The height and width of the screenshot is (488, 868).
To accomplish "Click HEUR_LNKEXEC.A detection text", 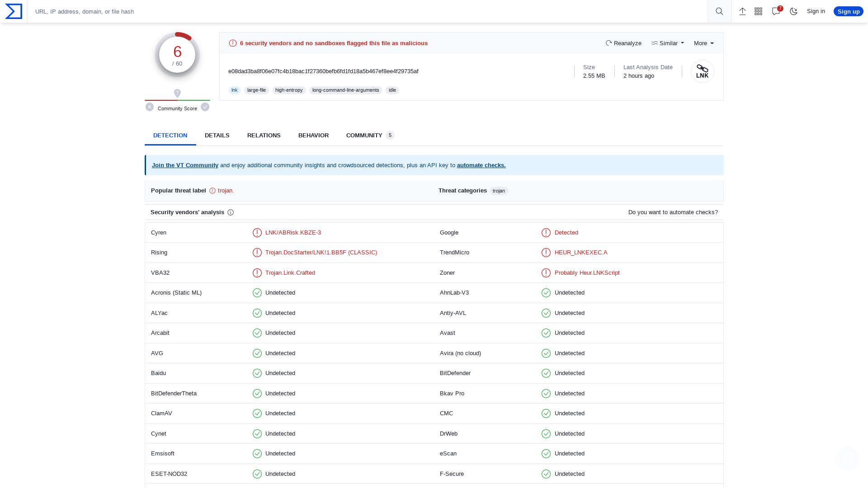I will click(581, 253).
